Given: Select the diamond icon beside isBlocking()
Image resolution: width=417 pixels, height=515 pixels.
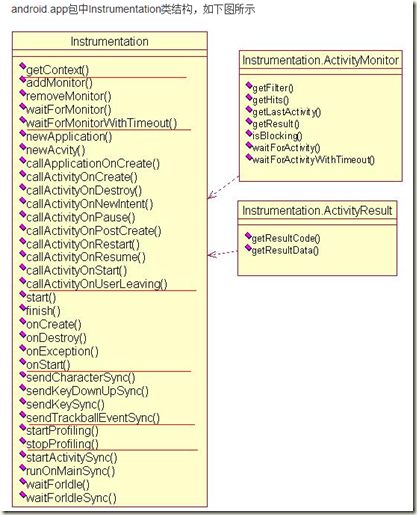Looking at the screenshot, I should pos(249,133).
